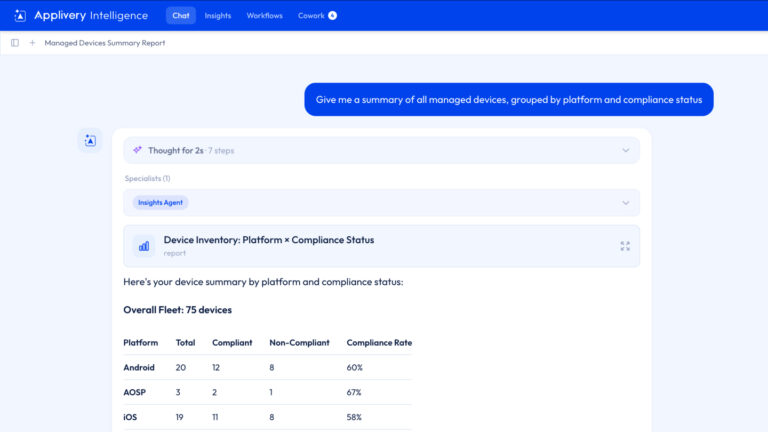This screenshot has width=768, height=432.
Task: Click the Platform column header
Action: pyautogui.click(x=141, y=343)
